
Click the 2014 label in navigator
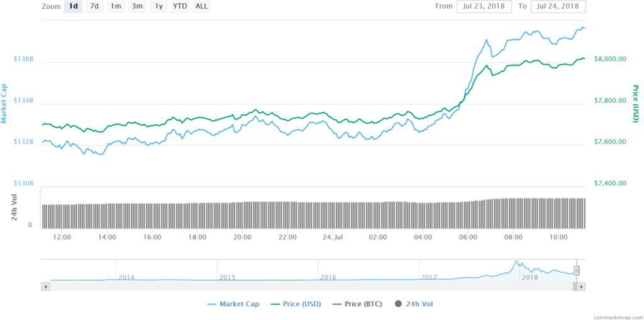tap(126, 277)
